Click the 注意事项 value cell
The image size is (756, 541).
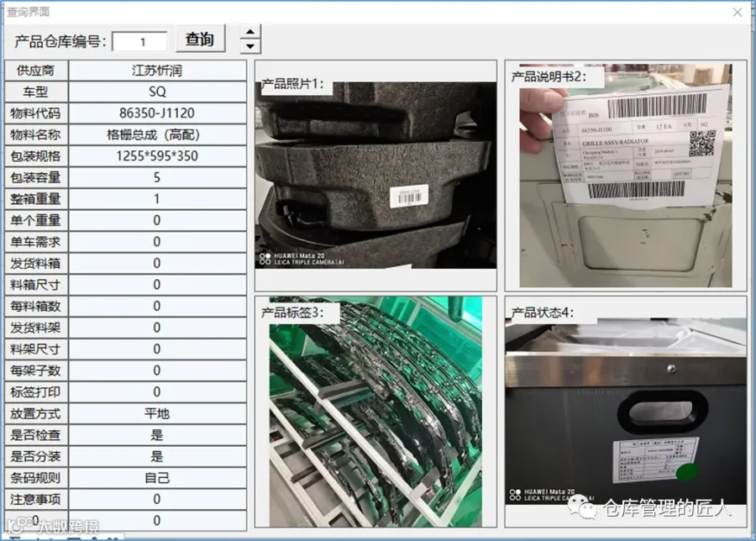(157, 500)
